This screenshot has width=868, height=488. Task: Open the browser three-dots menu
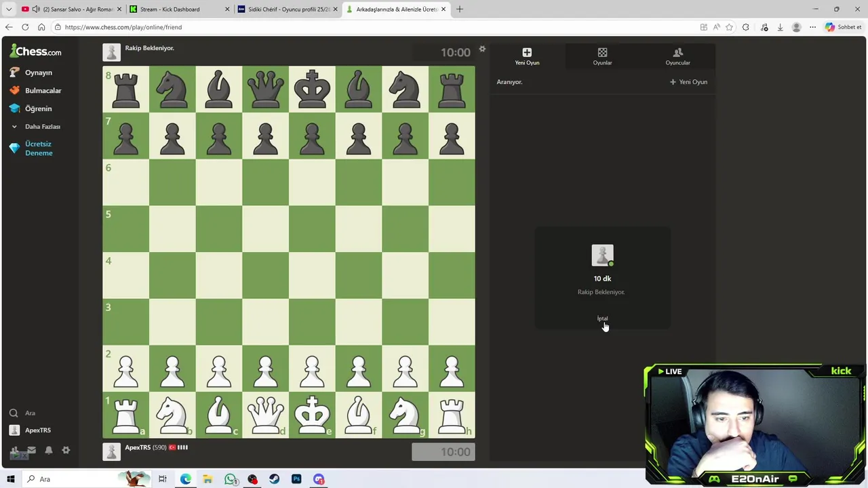[812, 27]
